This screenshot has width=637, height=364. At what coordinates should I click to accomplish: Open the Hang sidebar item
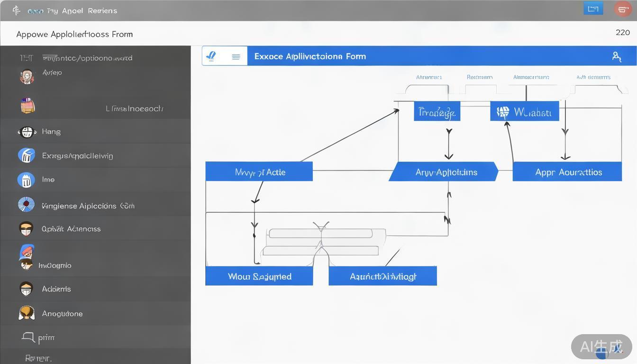click(x=51, y=132)
